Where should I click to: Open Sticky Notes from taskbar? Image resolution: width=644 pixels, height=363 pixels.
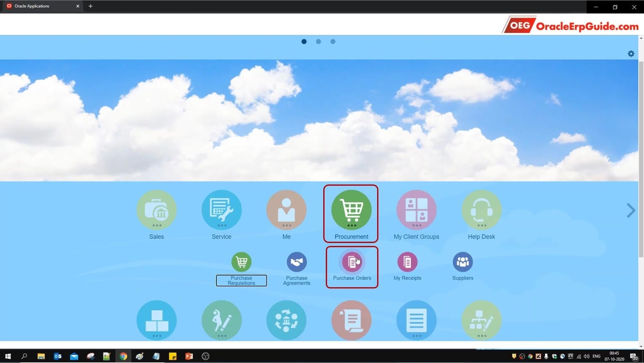tap(173, 356)
